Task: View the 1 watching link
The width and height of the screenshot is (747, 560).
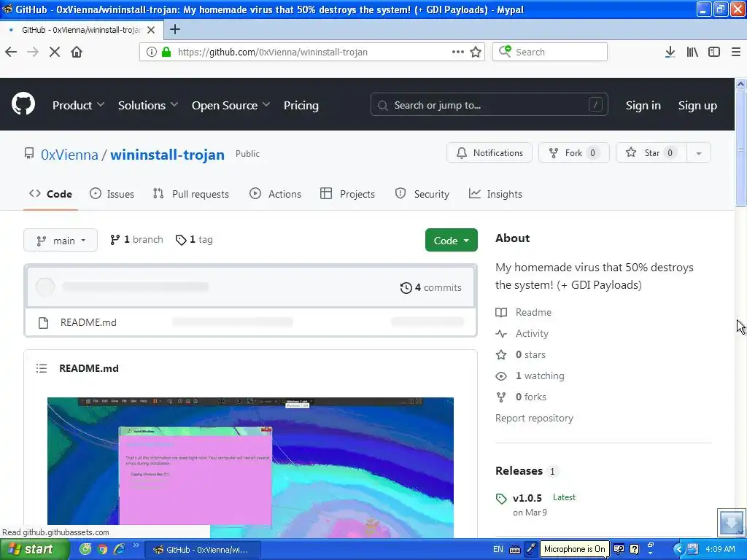Action: tap(540, 376)
